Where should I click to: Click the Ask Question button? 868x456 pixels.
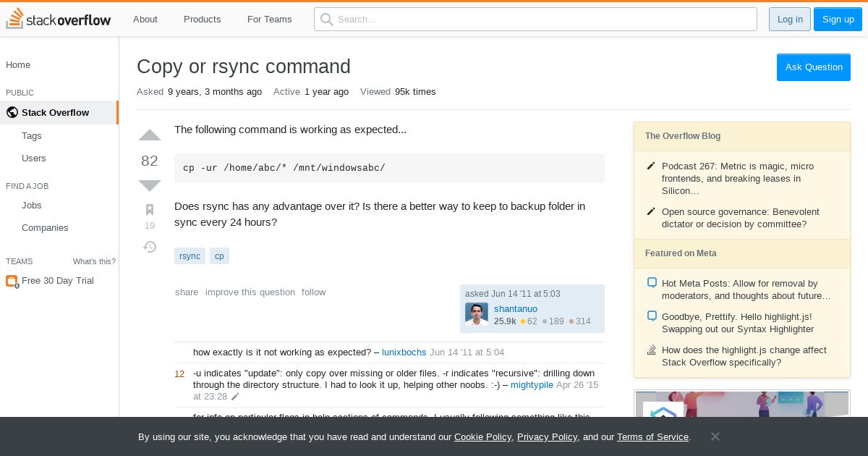click(814, 67)
